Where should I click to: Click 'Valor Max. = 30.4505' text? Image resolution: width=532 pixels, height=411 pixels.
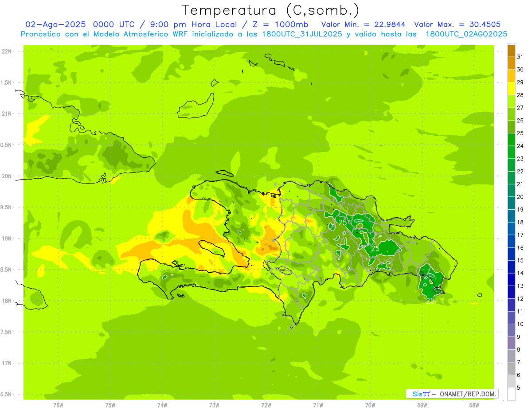(458, 24)
